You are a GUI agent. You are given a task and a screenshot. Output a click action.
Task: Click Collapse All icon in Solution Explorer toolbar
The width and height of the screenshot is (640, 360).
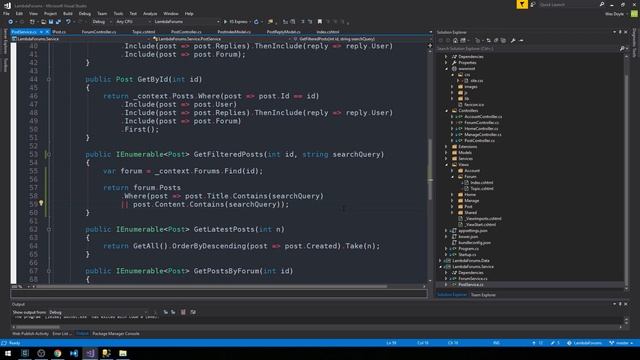coord(496,40)
